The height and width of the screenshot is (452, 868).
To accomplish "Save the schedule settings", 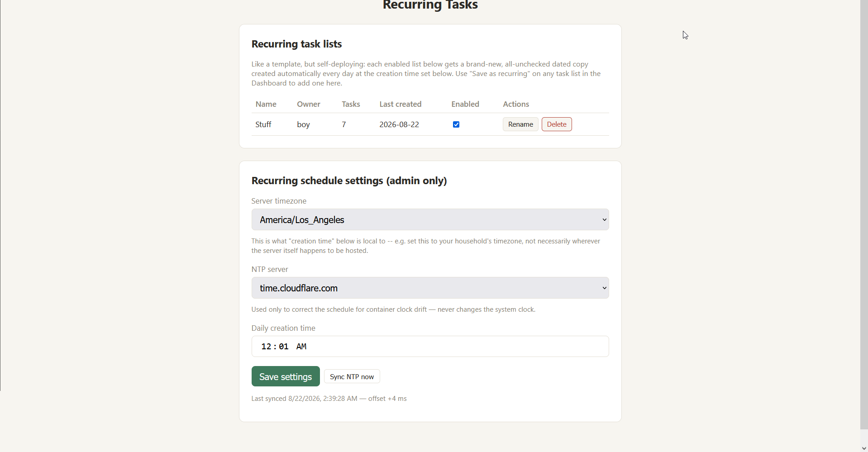I will click(x=286, y=376).
